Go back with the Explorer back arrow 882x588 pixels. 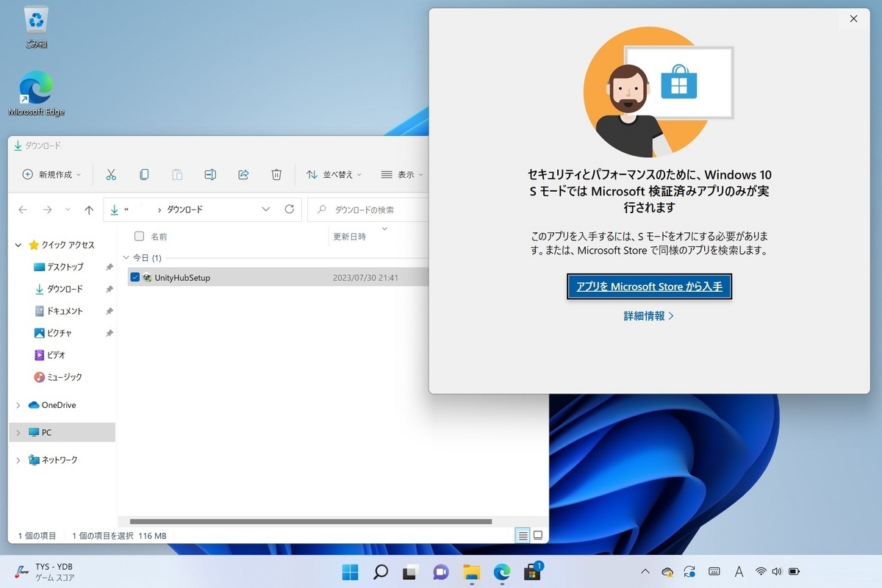click(x=23, y=209)
